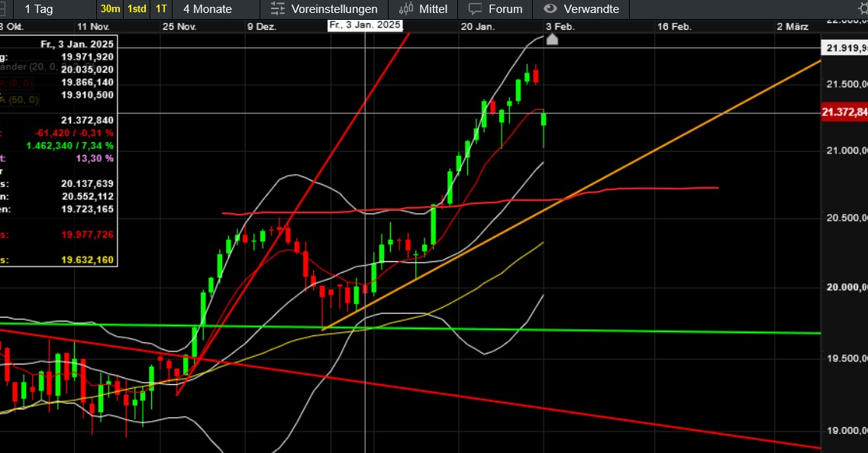Click the value 20.552,112 in info box
868x453 pixels.
coord(87,196)
